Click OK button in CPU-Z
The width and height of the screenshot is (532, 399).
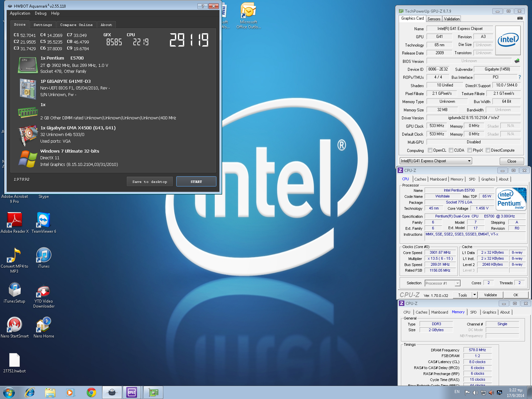pos(516,295)
